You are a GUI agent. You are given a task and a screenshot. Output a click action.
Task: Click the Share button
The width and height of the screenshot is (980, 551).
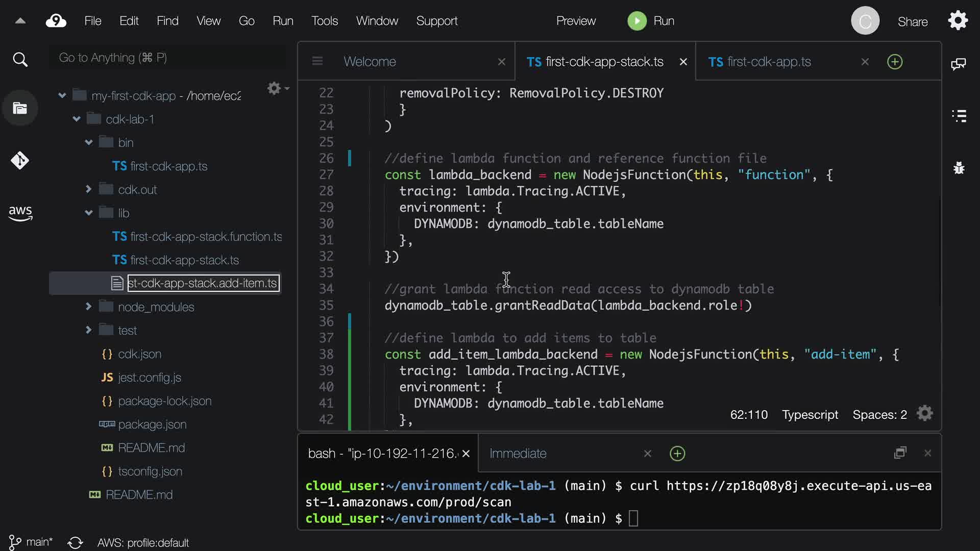coord(912,22)
